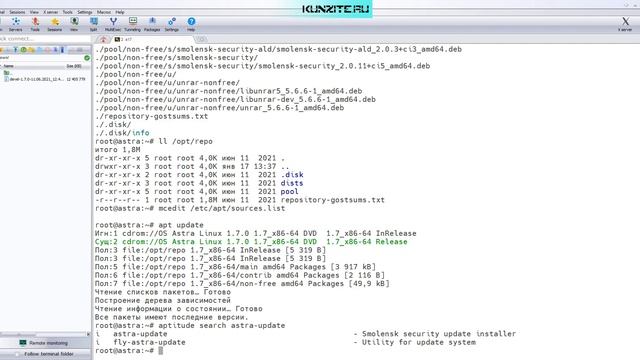
Task: Click the scrollbar right arrow in sidebar
Action: (x=89, y=334)
